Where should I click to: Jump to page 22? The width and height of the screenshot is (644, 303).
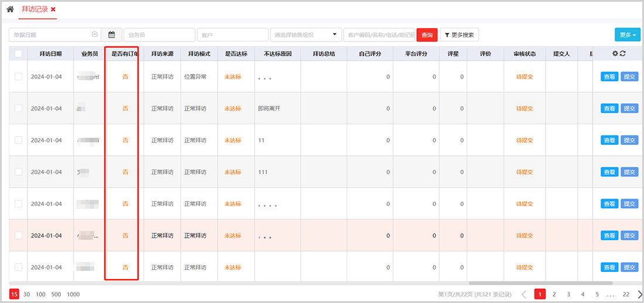(626, 294)
